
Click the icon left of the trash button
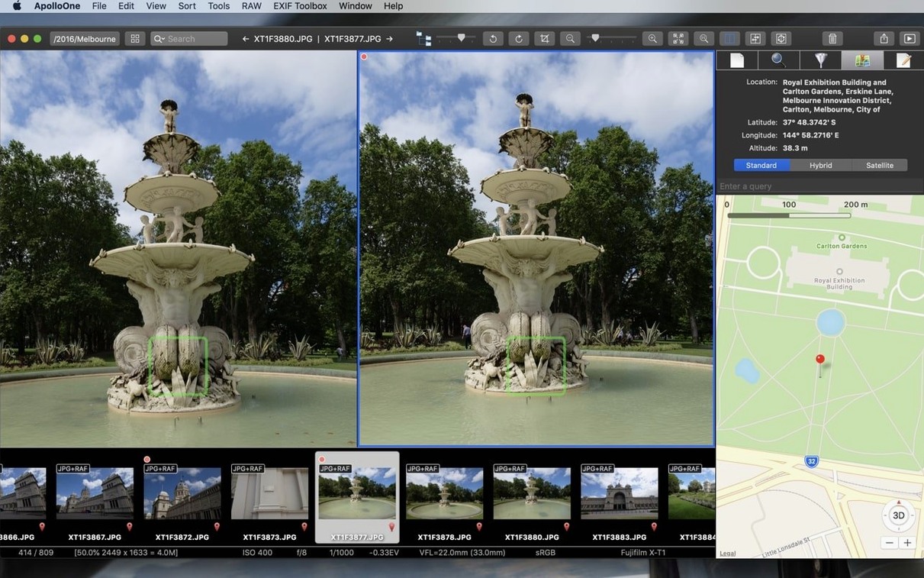coord(781,39)
